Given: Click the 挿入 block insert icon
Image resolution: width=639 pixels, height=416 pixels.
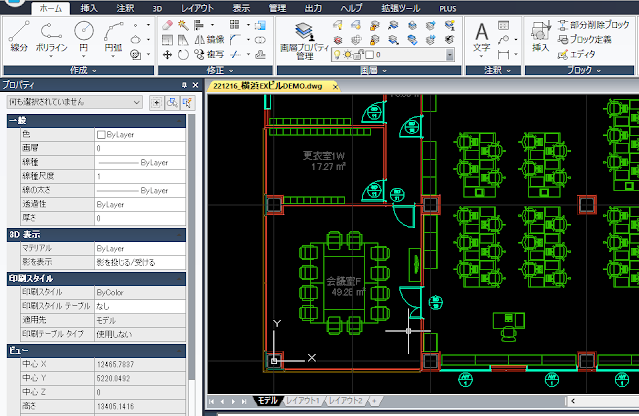Looking at the screenshot, I should (540, 37).
